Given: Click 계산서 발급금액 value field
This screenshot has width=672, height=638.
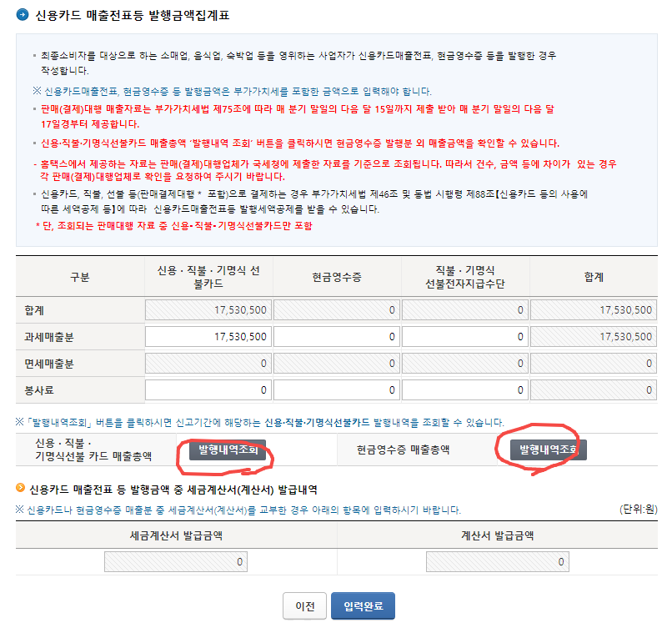Looking at the screenshot, I should (498, 561).
